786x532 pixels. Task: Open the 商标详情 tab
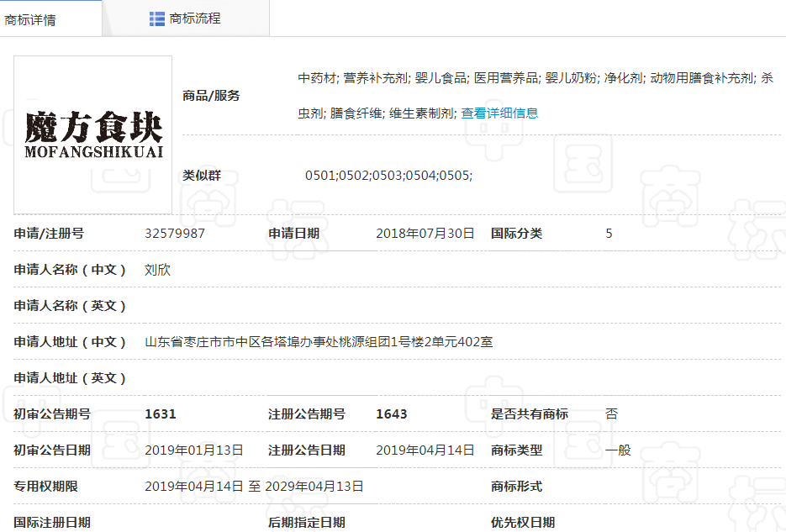pos(31,19)
